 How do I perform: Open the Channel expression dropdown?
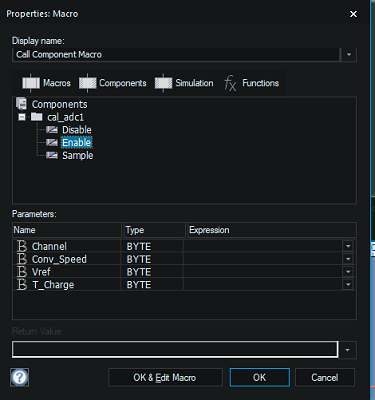348,246
